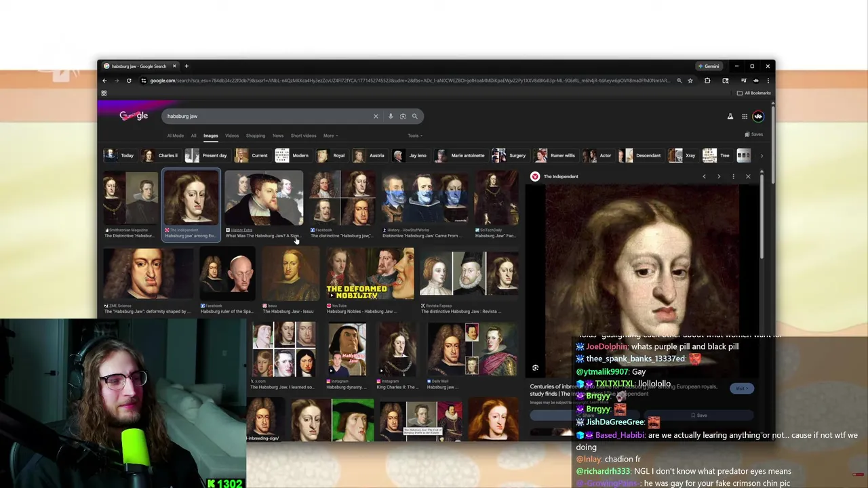Open the Extensions puzzle icon in Chrome toolbar
Viewport: 868px width, 488px height.
[707, 81]
